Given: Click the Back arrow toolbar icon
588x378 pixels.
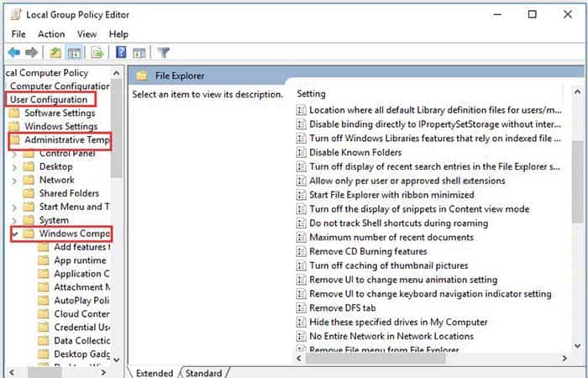Looking at the screenshot, I should click(x=14, y=52).
